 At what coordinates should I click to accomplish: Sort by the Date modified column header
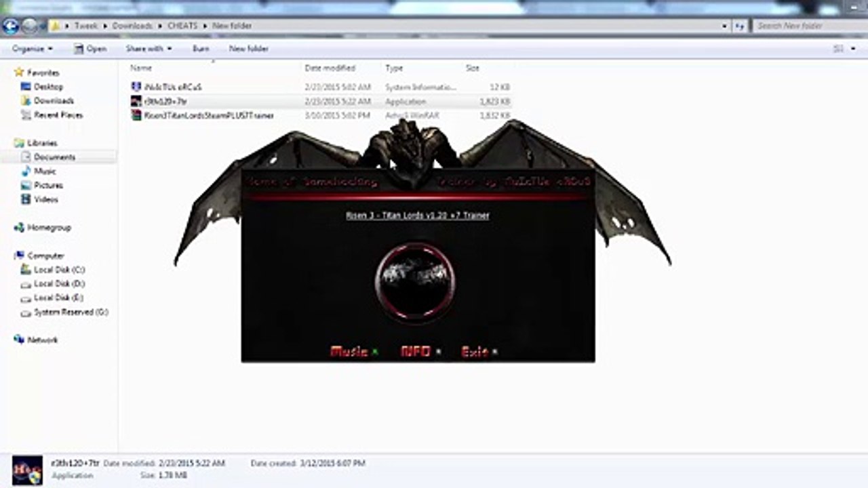[330, 68]
